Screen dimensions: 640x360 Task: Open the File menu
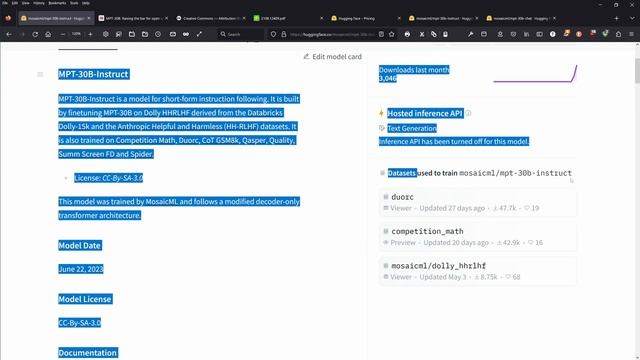pos(5,3)
